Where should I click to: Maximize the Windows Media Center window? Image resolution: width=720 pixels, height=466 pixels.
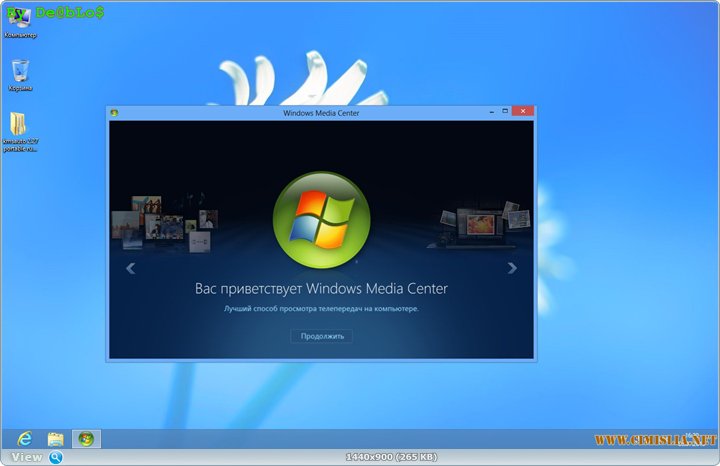pyautogui.click(x=505, y=112)
